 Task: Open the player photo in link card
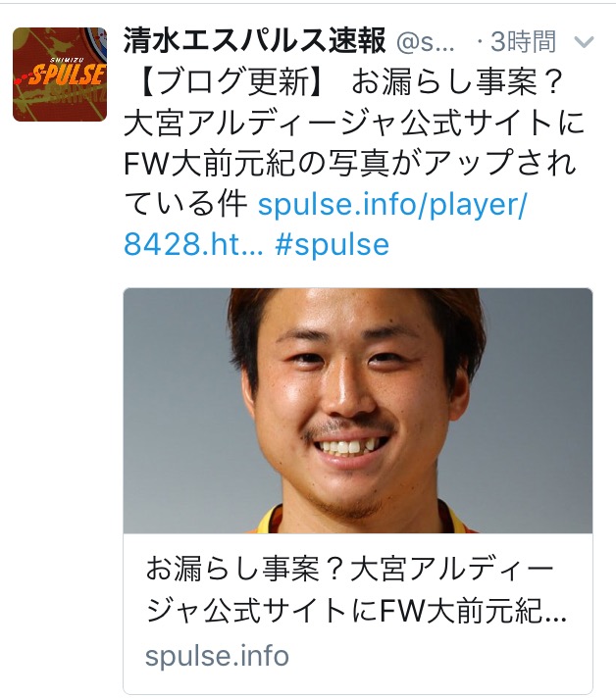(x=358, y=411)
